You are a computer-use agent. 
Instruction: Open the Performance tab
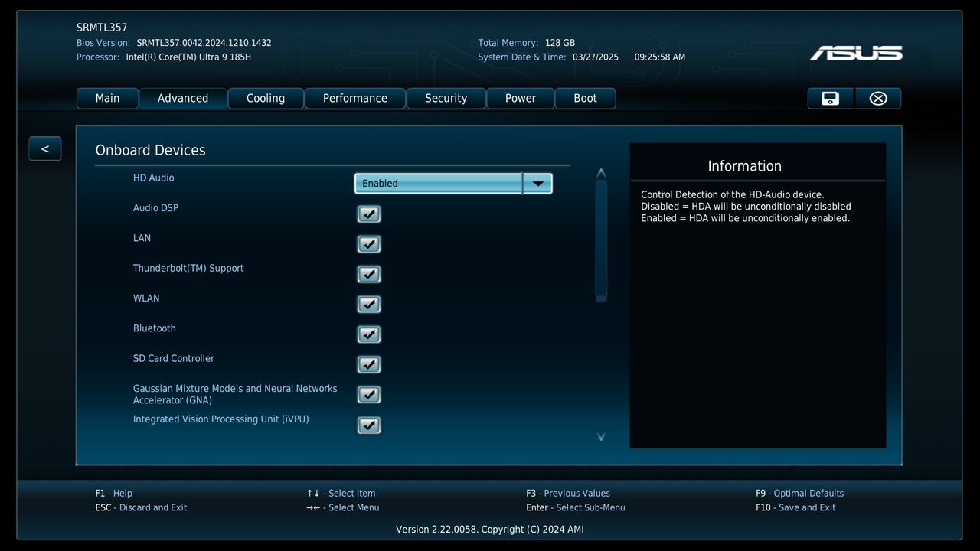355,99
